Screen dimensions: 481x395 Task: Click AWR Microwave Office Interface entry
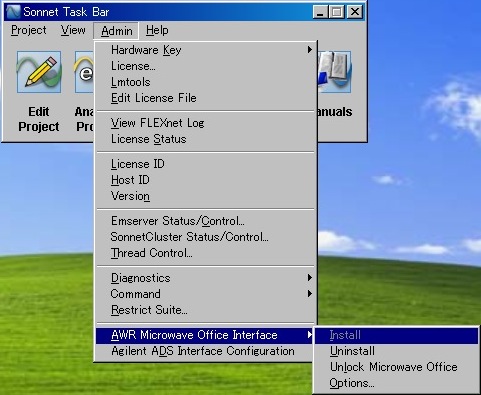(205, 335)
